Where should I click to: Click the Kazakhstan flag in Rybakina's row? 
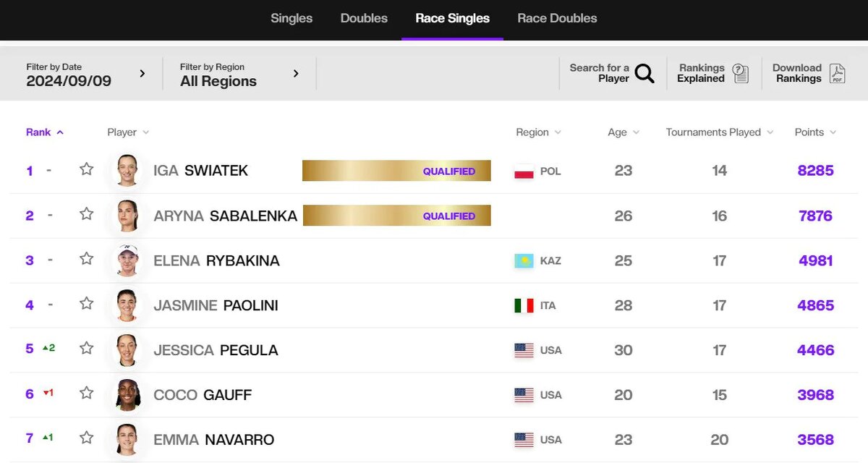(524, 260)
